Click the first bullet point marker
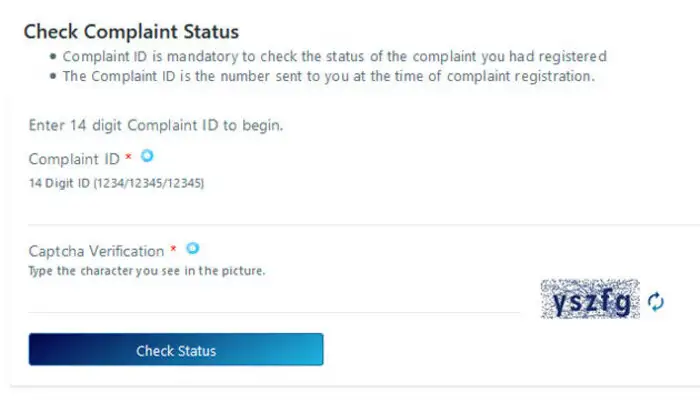 click(52, 58)
